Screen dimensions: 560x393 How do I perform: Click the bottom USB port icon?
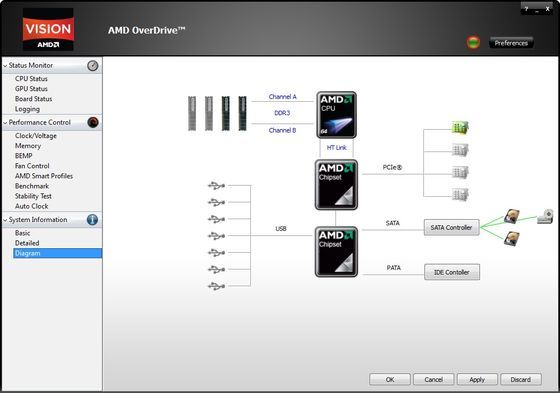[x=216, y=286]
